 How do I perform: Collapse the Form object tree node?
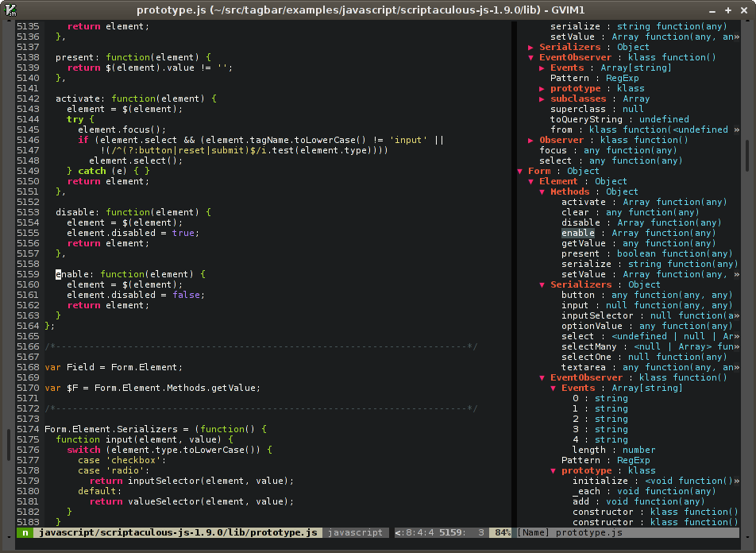tap(520, 171)
